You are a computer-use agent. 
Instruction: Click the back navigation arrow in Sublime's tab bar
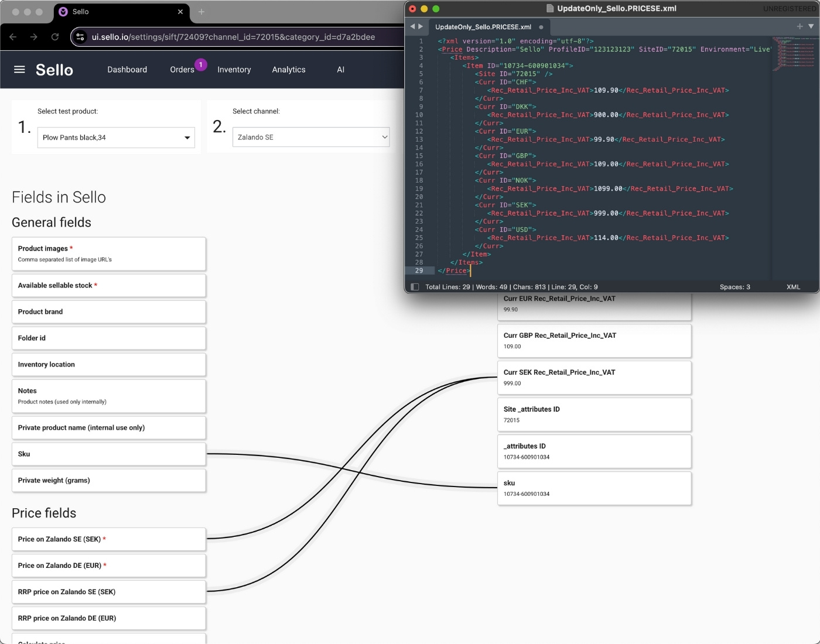click(413, 26)
